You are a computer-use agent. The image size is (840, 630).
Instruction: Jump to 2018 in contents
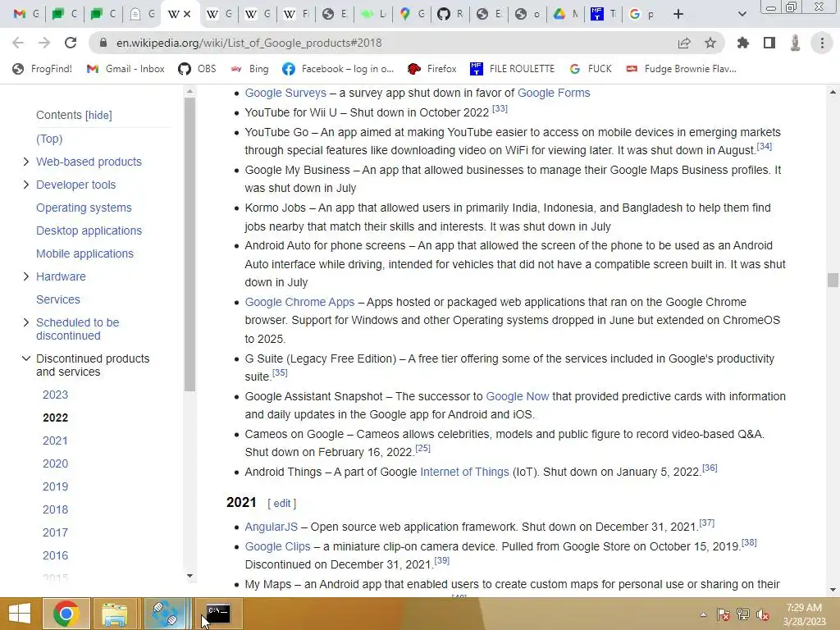point(55,509)
